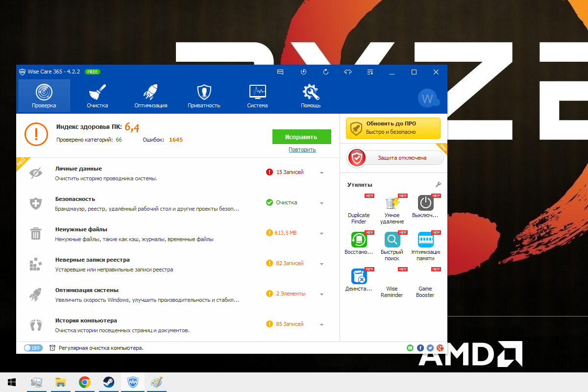Open the backup/restore clock icon in title bar

point(303,72)
